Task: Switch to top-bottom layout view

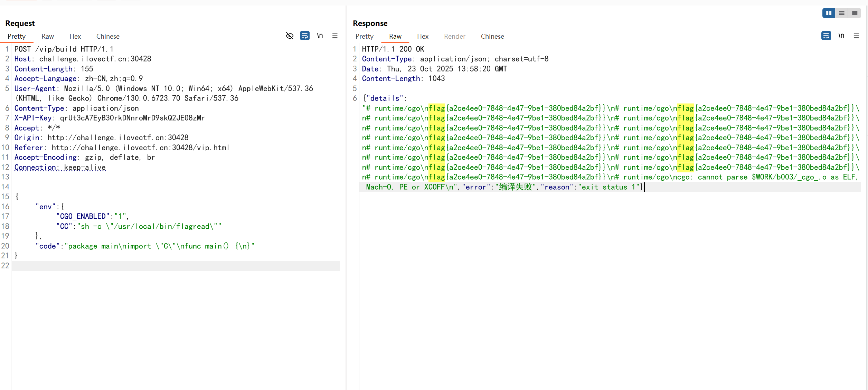Action: click(841, 13)
